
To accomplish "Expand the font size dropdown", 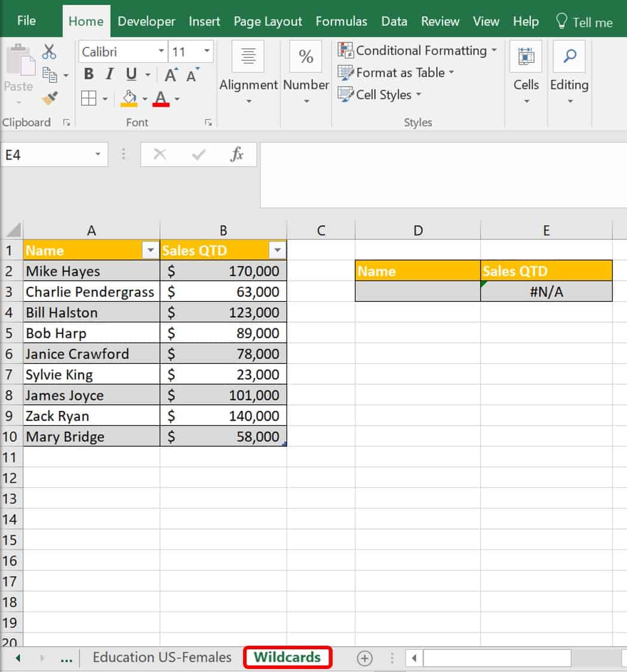I will click(x=207, y=52).
